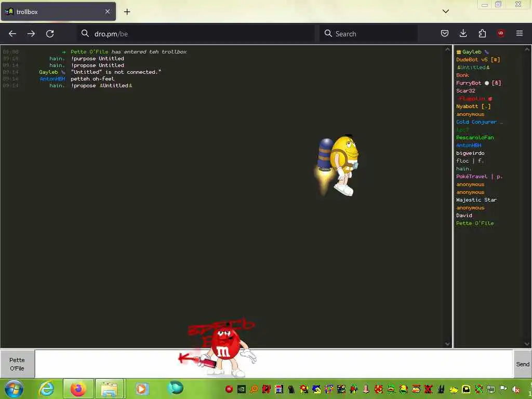The image size is (532, 399).
Task: Select DudeBot v5 in the user list
Action: tap(478, 60)
